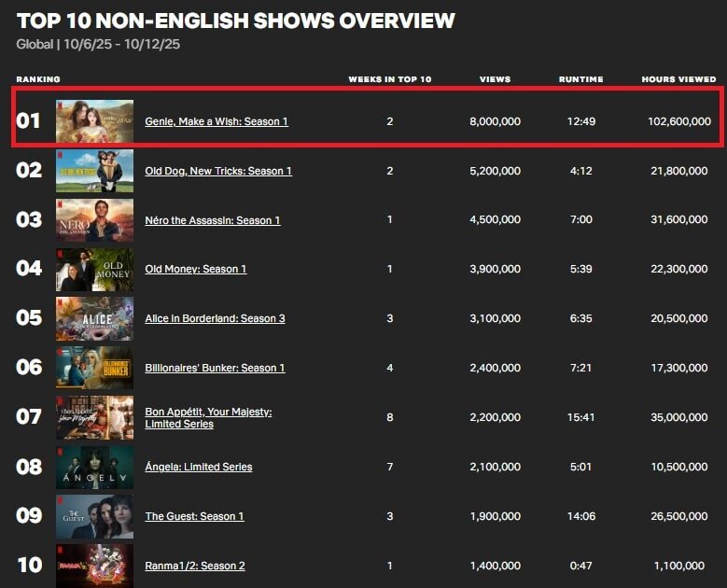
Task: Click the RUNTIME column header
Action: pos(581,79)
